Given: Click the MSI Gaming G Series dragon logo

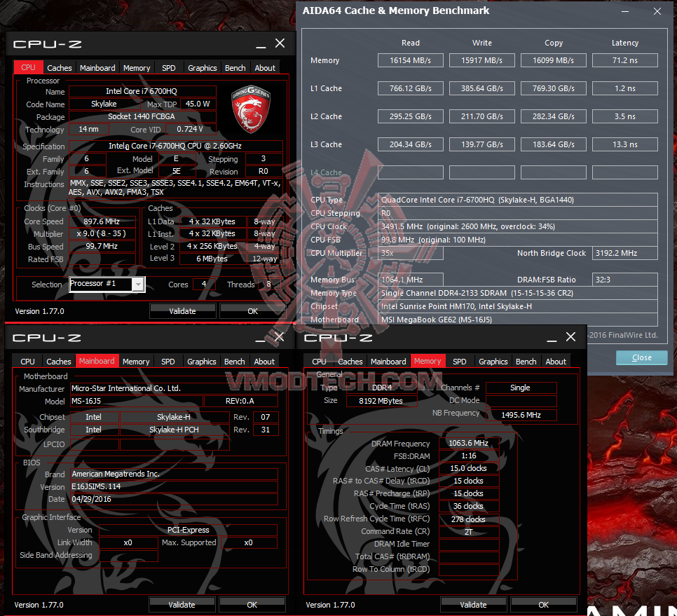Looking at the screenshot, I should [251, 109].
